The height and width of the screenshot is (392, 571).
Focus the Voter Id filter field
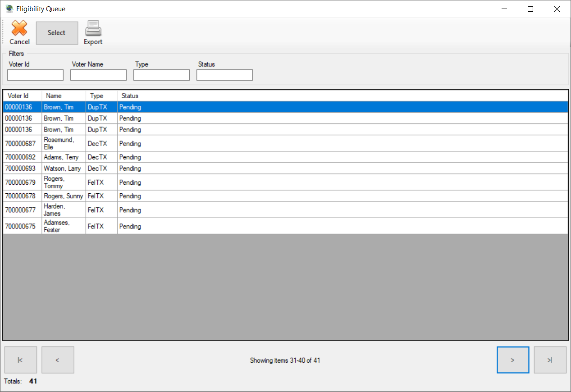pyautogui.click(x=35, y=75)
